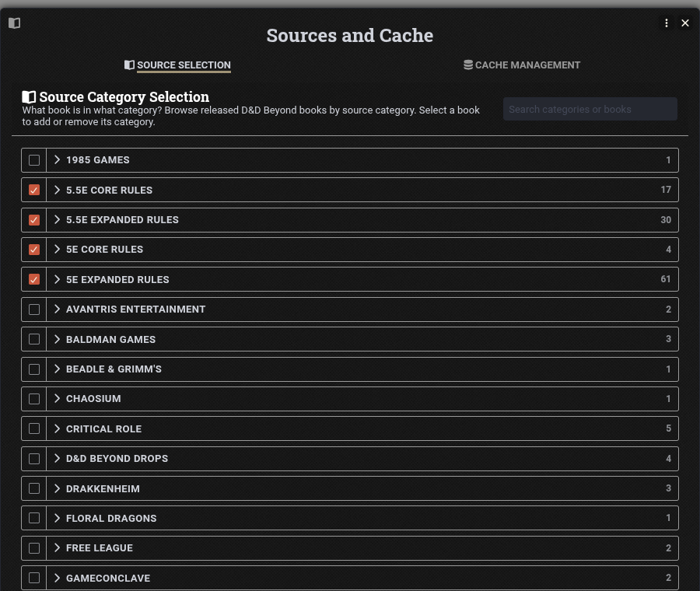
Task: Check the Chaosium checkbox
Action: coord(34,399)
